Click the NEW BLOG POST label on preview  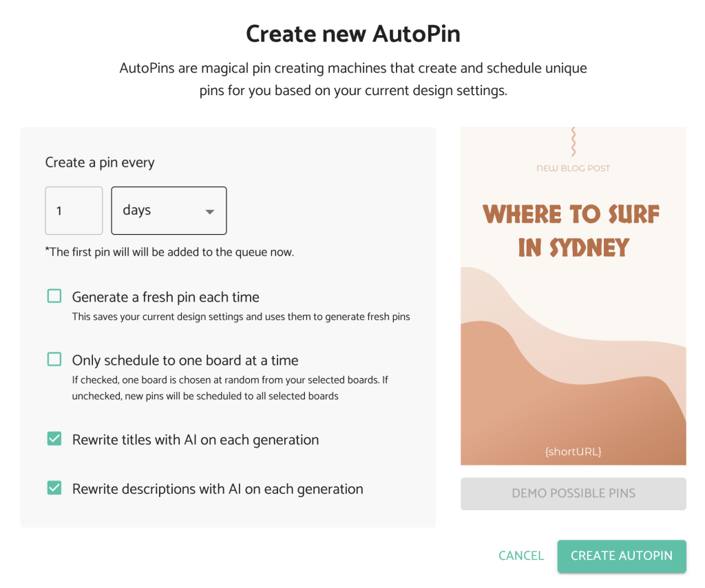(573, 167)
